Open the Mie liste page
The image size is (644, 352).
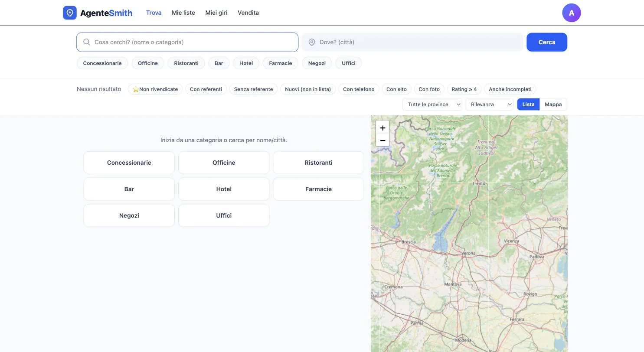[183, 13]
